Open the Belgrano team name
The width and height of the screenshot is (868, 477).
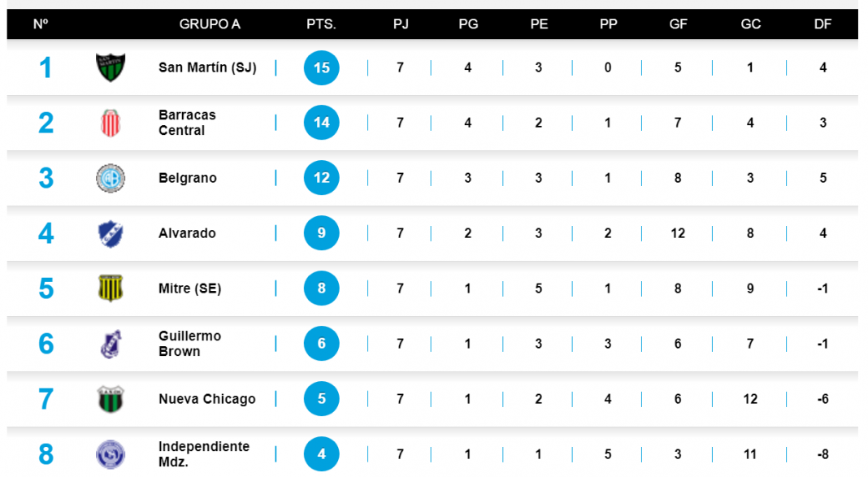pyautogui.click(x=188, y=178)
